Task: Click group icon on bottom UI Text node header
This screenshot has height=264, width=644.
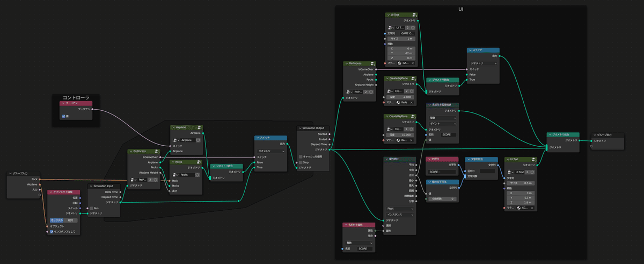Action: (534, 159)
